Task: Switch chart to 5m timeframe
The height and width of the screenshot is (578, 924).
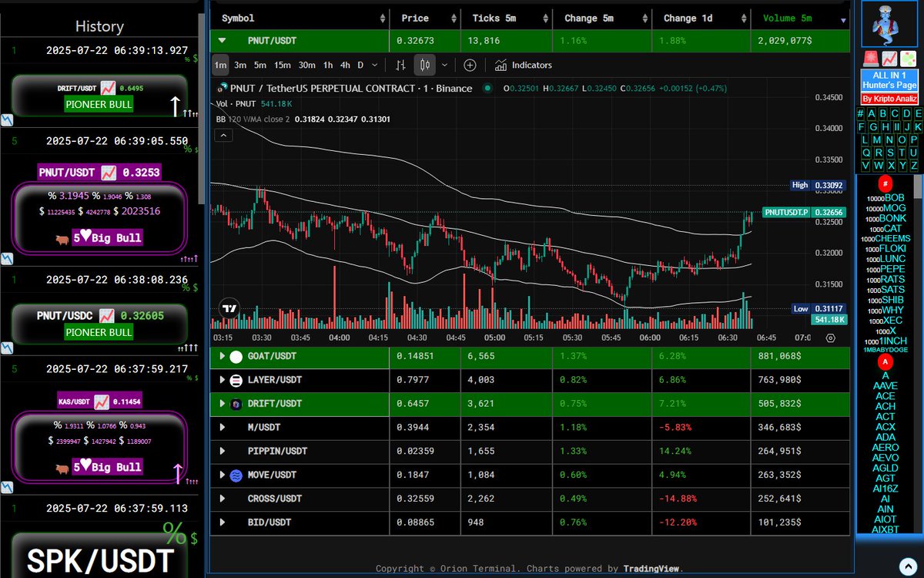Action: tap(260, 66)
